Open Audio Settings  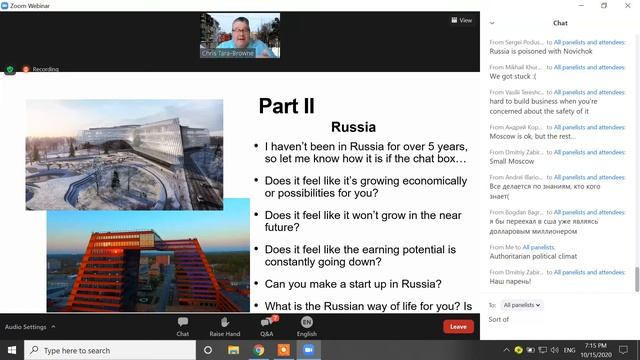pos(25,327)
